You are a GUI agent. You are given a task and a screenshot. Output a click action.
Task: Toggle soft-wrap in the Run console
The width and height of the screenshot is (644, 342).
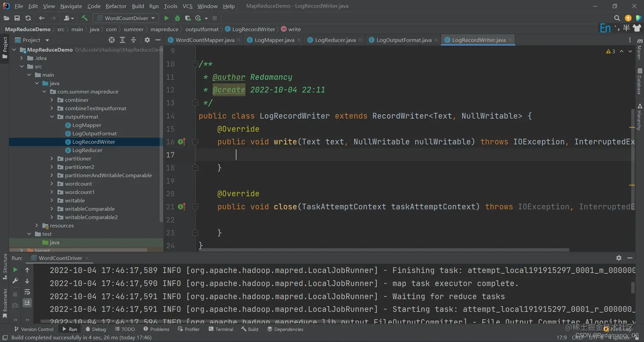point(27,292)
